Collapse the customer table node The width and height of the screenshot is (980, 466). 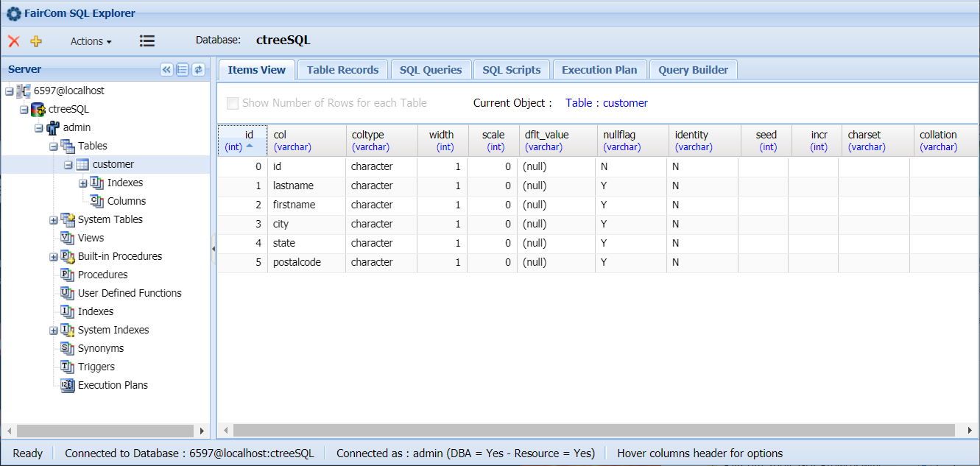(x=68, y=165)
